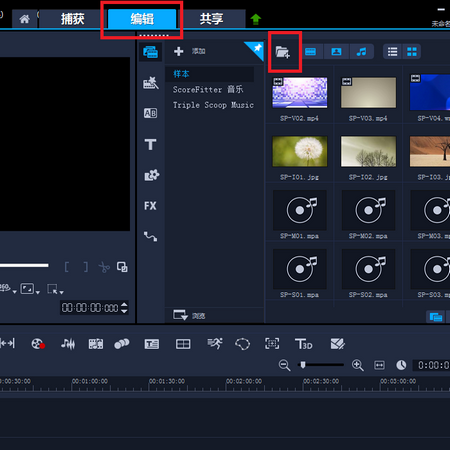
Task: Switch to the 共享 tab
Action: tap(211, 19)
